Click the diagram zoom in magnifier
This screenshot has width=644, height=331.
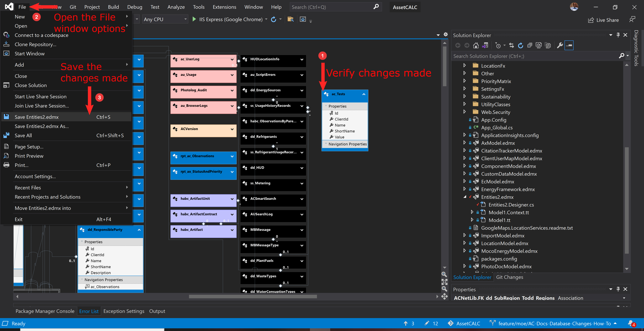pos(444,274)
